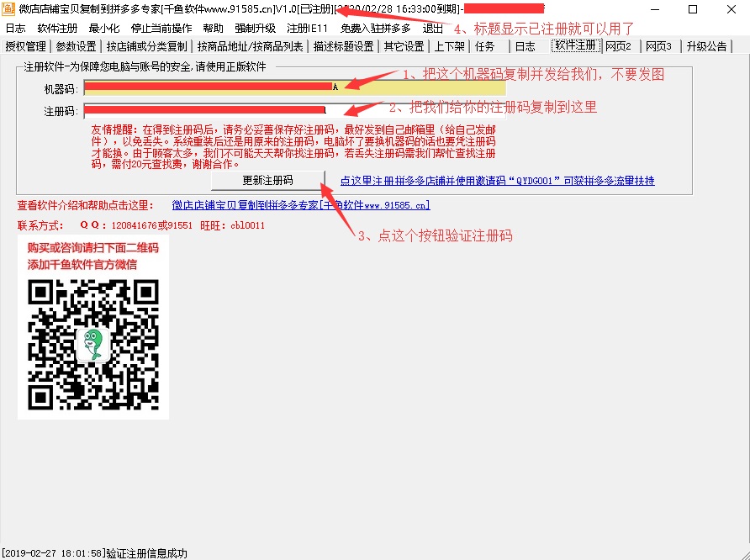This screenshot has height=560, width=750.
Task: Select 注册IE11 in the menu bar
Action: (308, 29)
